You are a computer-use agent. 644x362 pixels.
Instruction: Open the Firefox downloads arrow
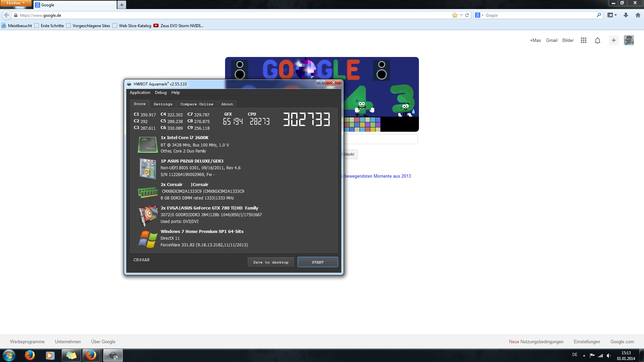point(626,15)
